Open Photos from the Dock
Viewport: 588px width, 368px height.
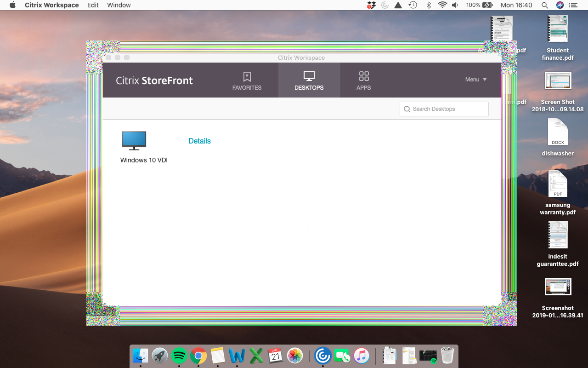click(x=295, y=356)
